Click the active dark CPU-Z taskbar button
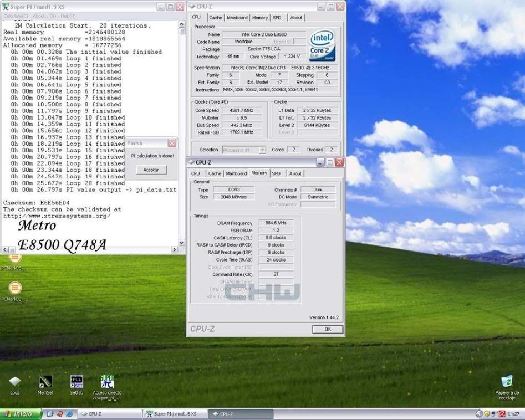This screenshot has height=420, width=525. (241, 414)
